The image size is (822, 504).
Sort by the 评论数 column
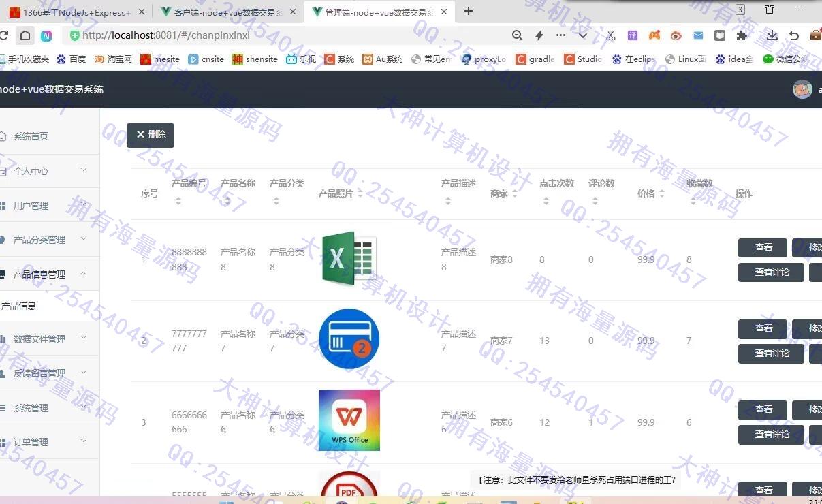[x=595, y=201]
